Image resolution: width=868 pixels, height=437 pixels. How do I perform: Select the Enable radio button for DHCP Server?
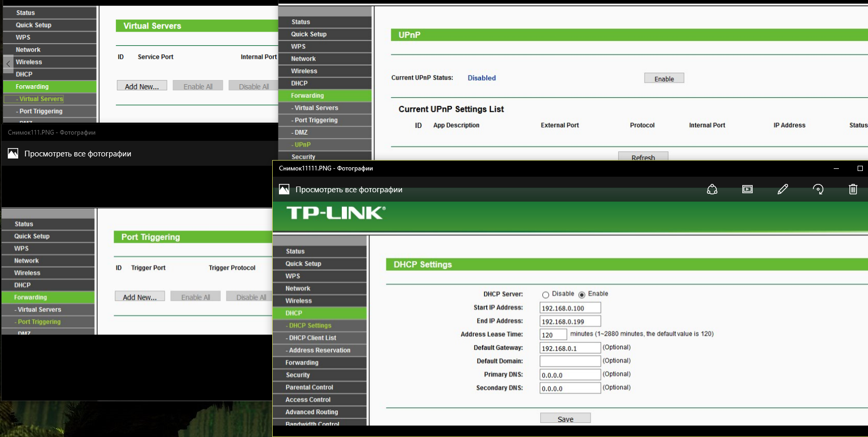point(582,295)
